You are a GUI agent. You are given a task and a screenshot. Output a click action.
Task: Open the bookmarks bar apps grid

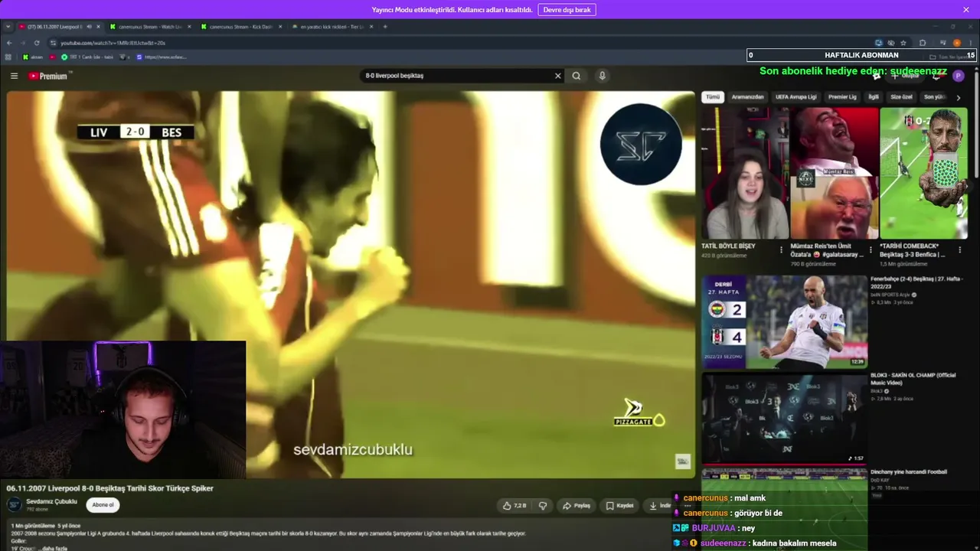point(8,57)
